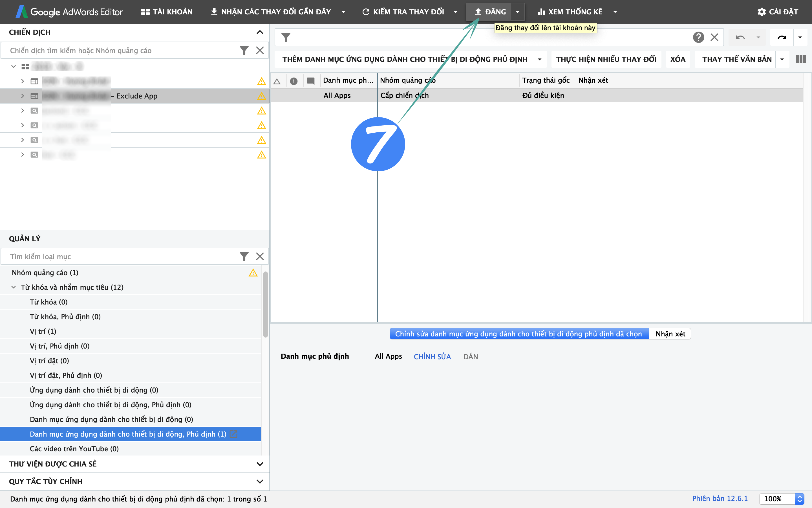Screen dimensions: 812x508
Task: Open Cài đặt settings
Action: coord(778,12)
